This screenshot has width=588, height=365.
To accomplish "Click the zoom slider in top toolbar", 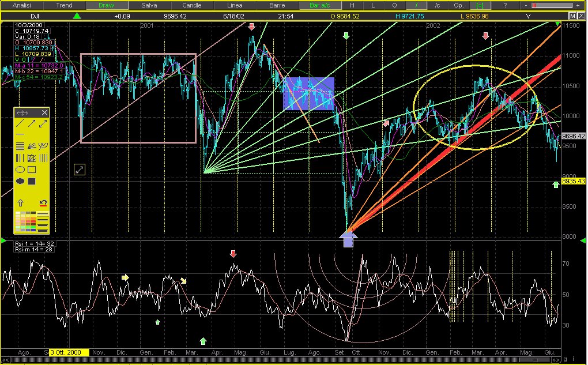I will pyautogui.click(x=553, y=5).
